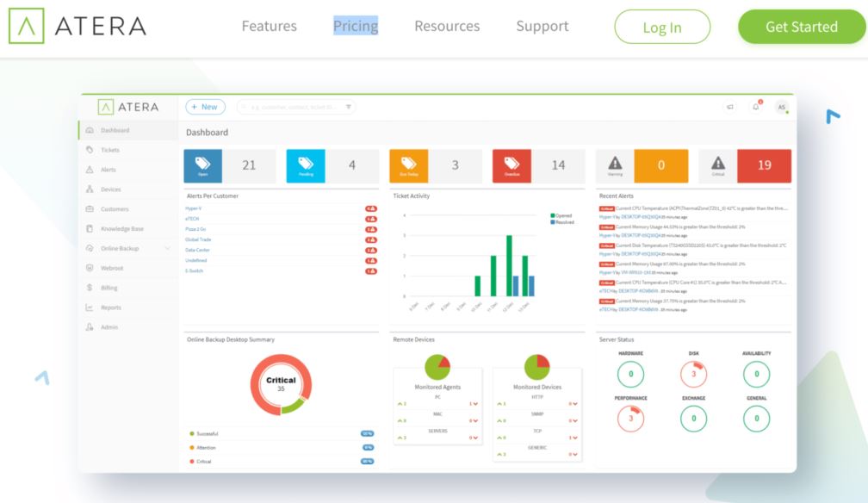Click the Hardware server status circle
The width and height of the screenshot is (868, 503).
click(x=630, y=374)
